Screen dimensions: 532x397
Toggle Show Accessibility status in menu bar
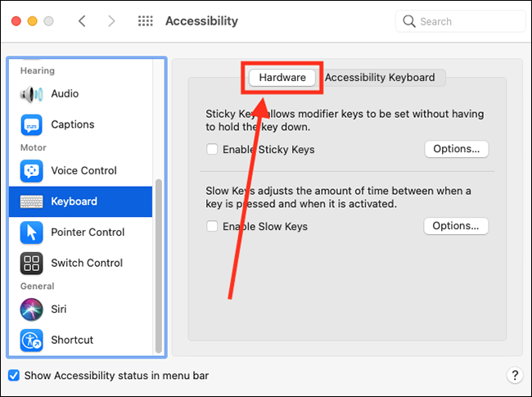pyautogui.click(x=14, y=376)
